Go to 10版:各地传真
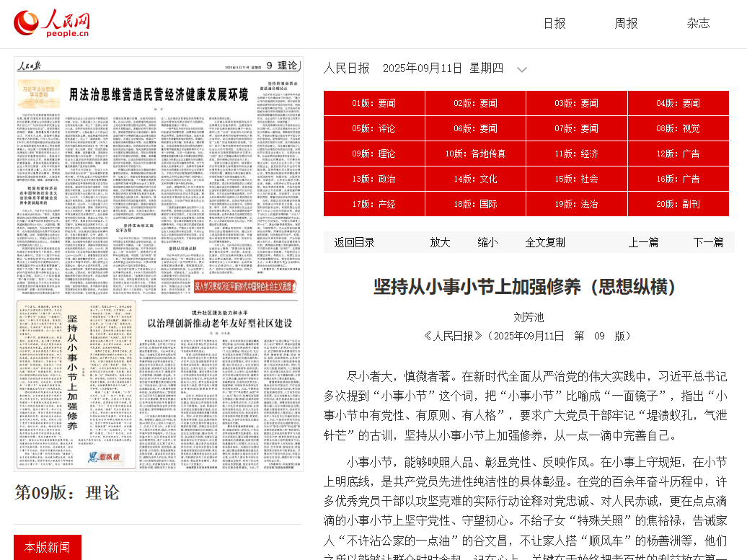Viewport: 747px width, 560px height. pyautogui.click(x=475, y=154)
